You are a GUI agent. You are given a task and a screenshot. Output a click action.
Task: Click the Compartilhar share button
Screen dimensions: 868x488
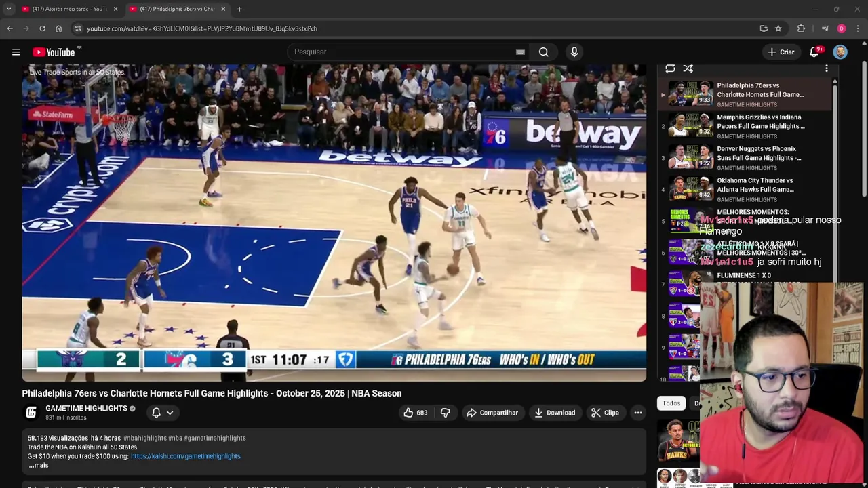pos(492,412)
